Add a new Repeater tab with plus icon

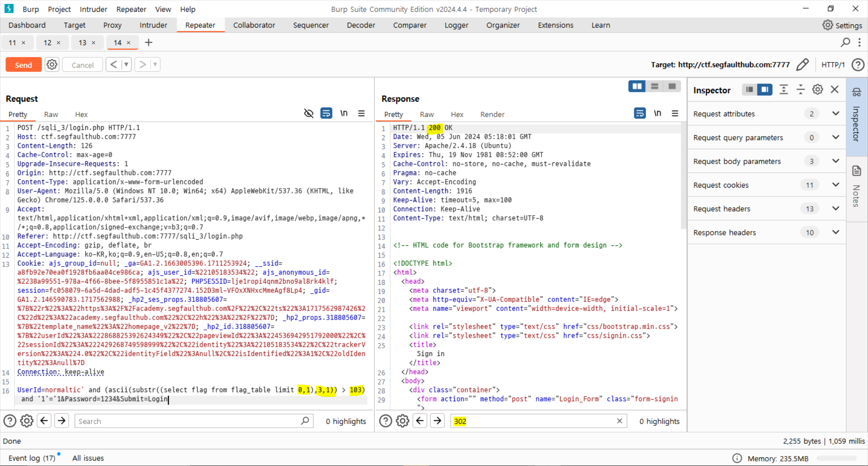pyautogui.click(x=148, y=42)
